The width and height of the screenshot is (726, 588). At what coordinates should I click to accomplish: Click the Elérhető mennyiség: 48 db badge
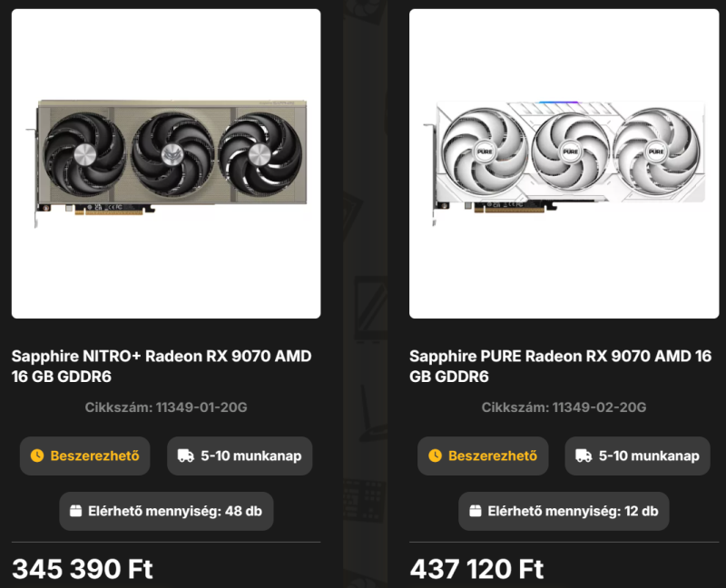point(166,511)
